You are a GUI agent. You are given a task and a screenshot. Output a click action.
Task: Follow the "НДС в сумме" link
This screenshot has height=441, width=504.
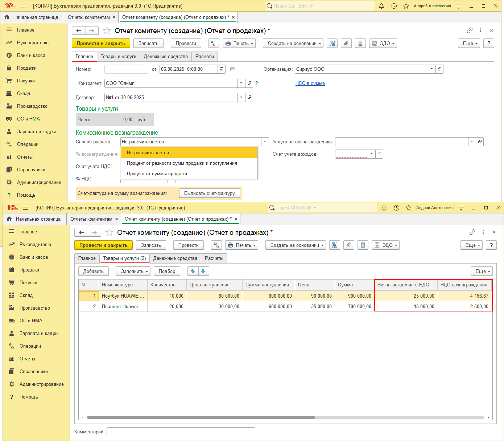(x=310, y=83)
